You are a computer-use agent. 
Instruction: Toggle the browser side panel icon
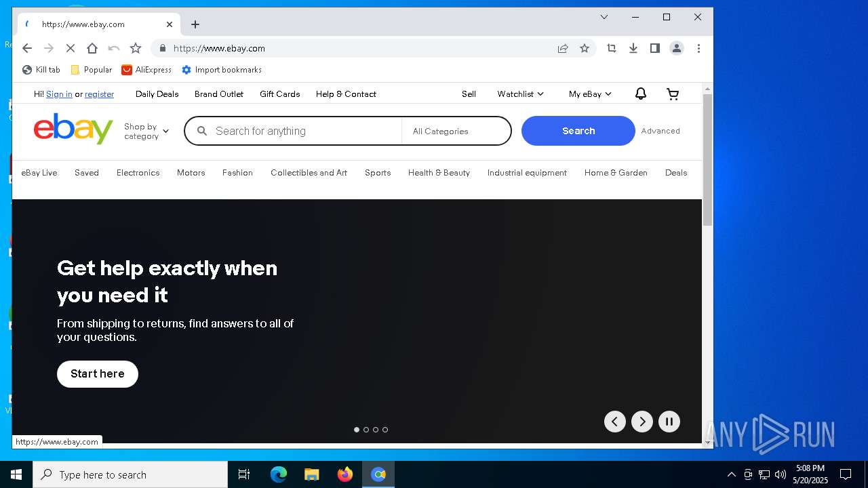pos(655,48)
